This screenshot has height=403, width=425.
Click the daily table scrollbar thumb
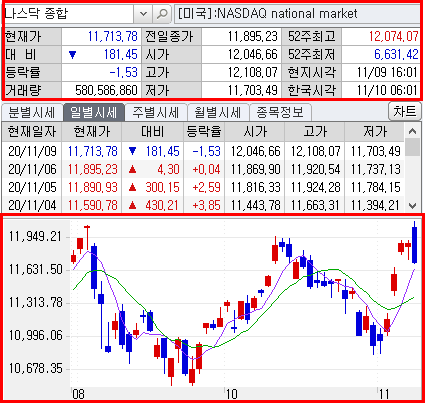pyautogui.click(x=413, y=148)
